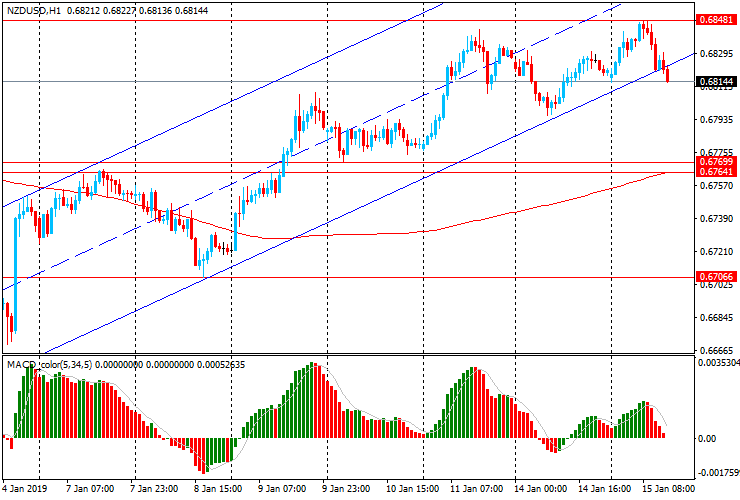Select the 0.67641 red price level label

[x=717, y=172]
